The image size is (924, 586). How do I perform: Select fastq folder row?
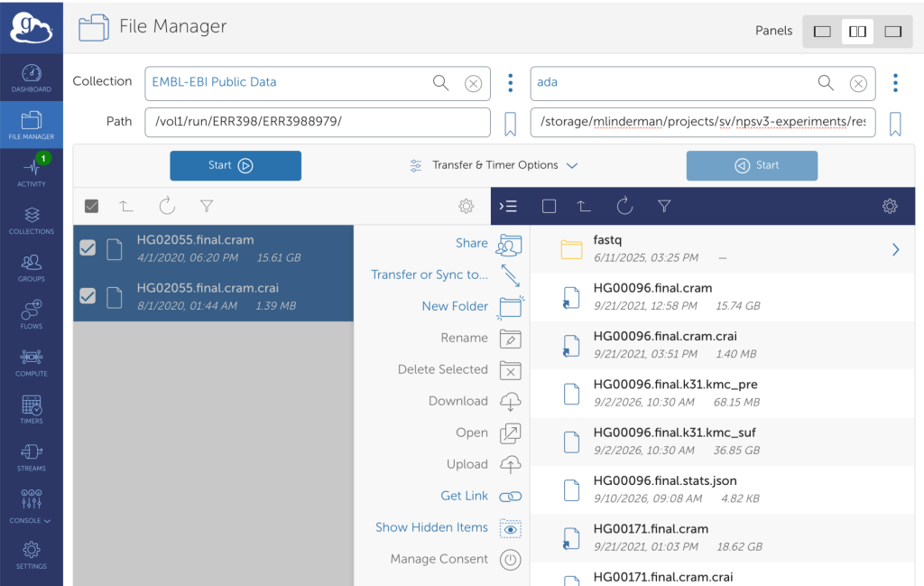pyautogui.click(x=723, y=249)
